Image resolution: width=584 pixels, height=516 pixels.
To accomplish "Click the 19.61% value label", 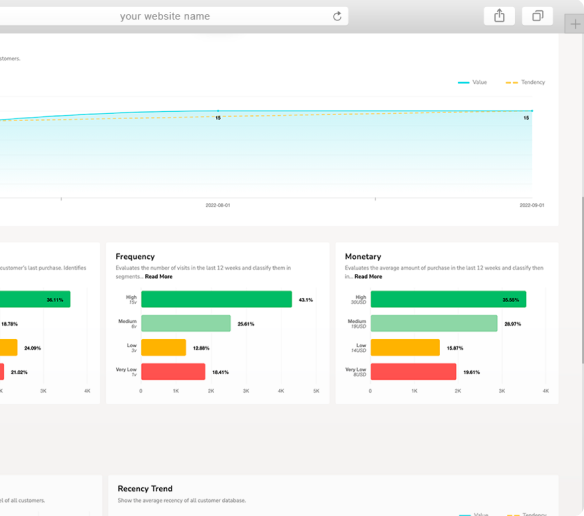I will [x=472, y=373].
